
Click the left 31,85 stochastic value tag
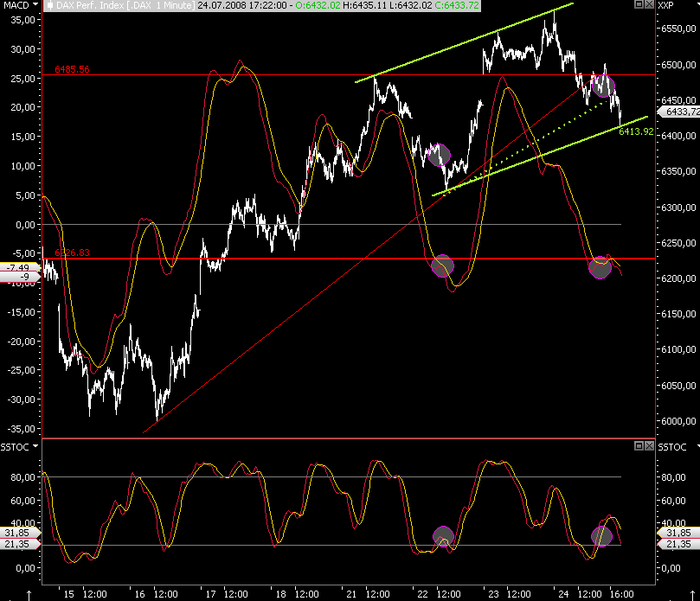[19, 533]
